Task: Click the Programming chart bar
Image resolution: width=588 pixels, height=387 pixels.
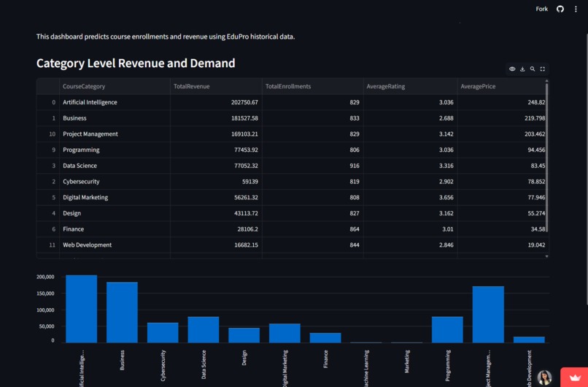Action: [x=447, y=329]
